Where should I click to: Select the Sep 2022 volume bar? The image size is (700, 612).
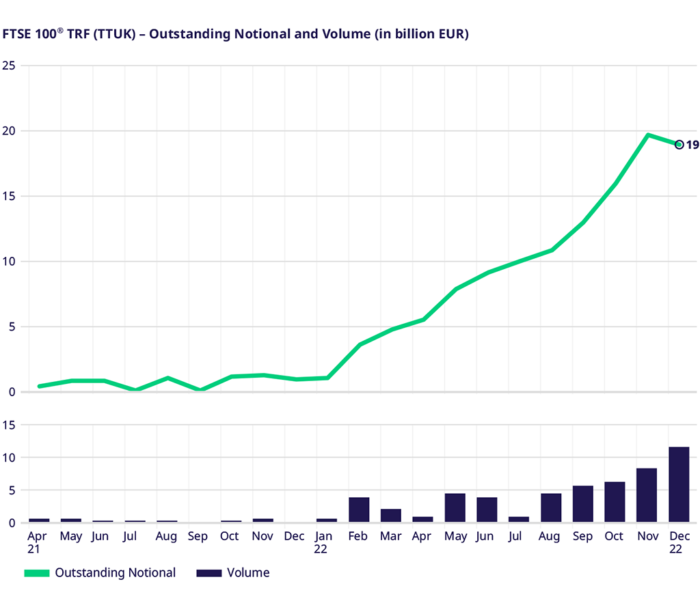coord(582,504)
